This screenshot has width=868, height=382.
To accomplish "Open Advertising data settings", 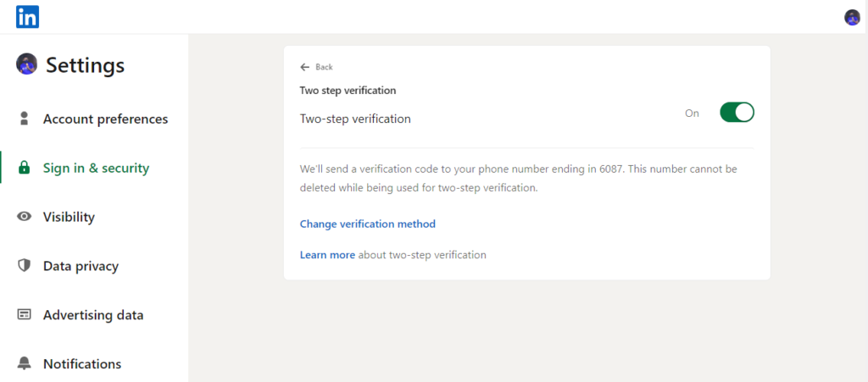I will click(93, 314).
